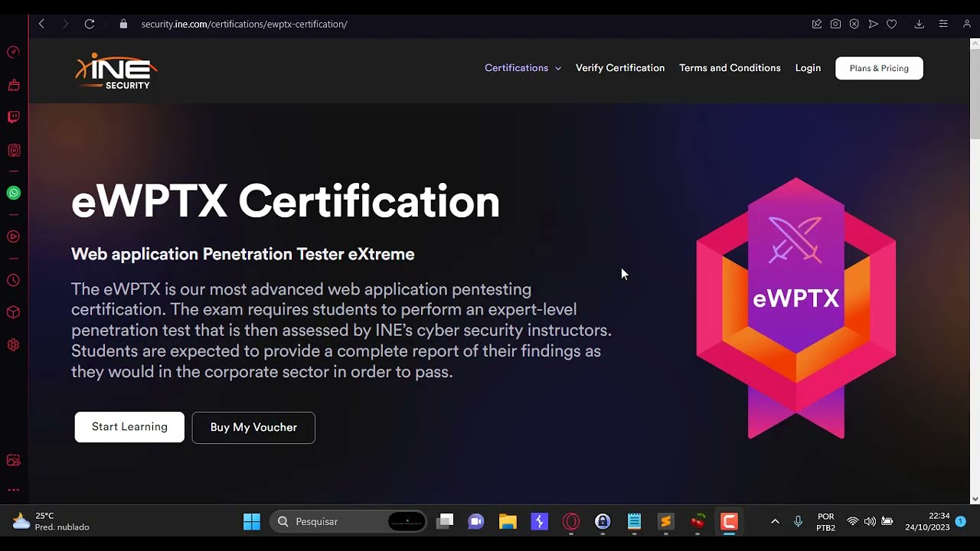
Task: Click the Buy My Voucher button
Action: 253,427
